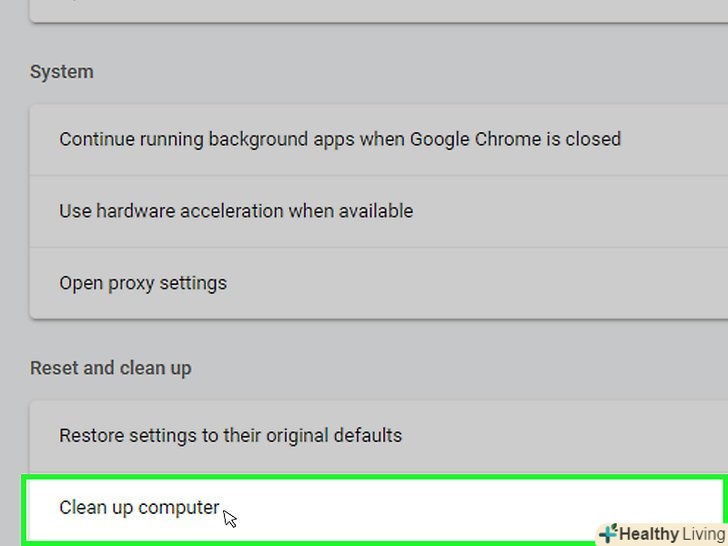This screenshot has height=546, width=728.
Task: Toggle "Continue running background apps" setting
Action: (x=340, y=139)
